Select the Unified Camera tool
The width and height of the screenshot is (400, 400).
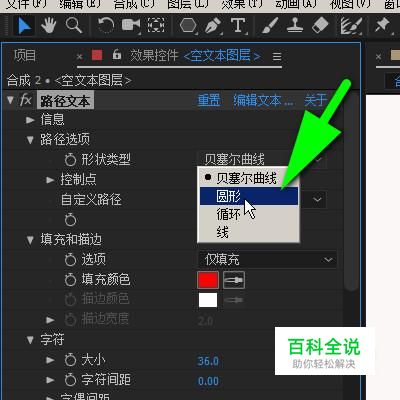[131, 25]
